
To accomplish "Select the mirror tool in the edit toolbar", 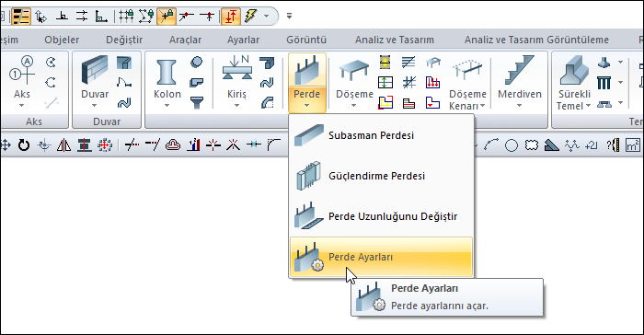I will pos(63,145).
